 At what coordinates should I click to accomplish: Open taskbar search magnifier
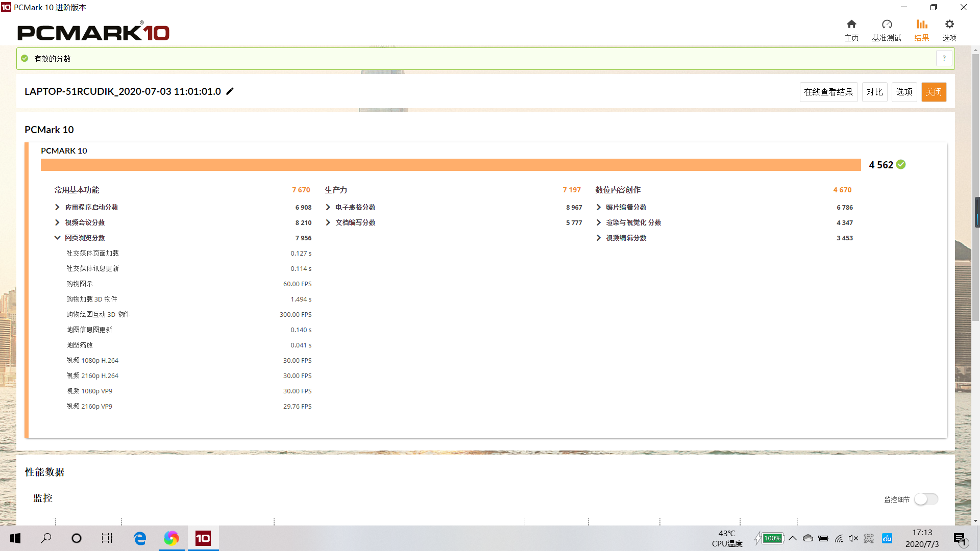(46, 538)
